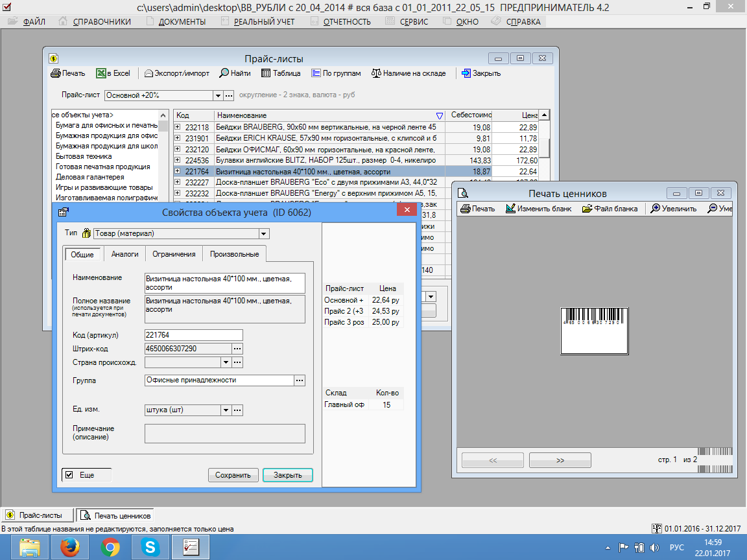Switch to Печать ценников in window bar
The height and width of the screenshot is (560, 747).
point(116,516)
